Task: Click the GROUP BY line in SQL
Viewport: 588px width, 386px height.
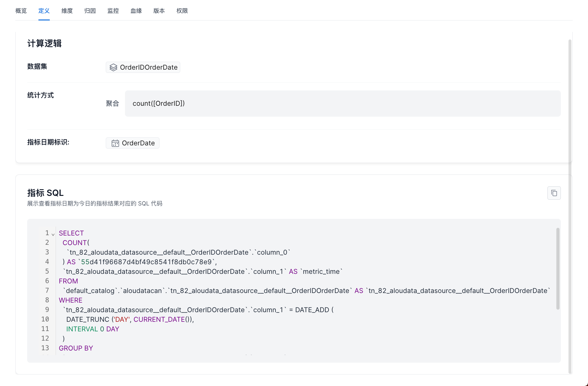Action: [76, 348]
